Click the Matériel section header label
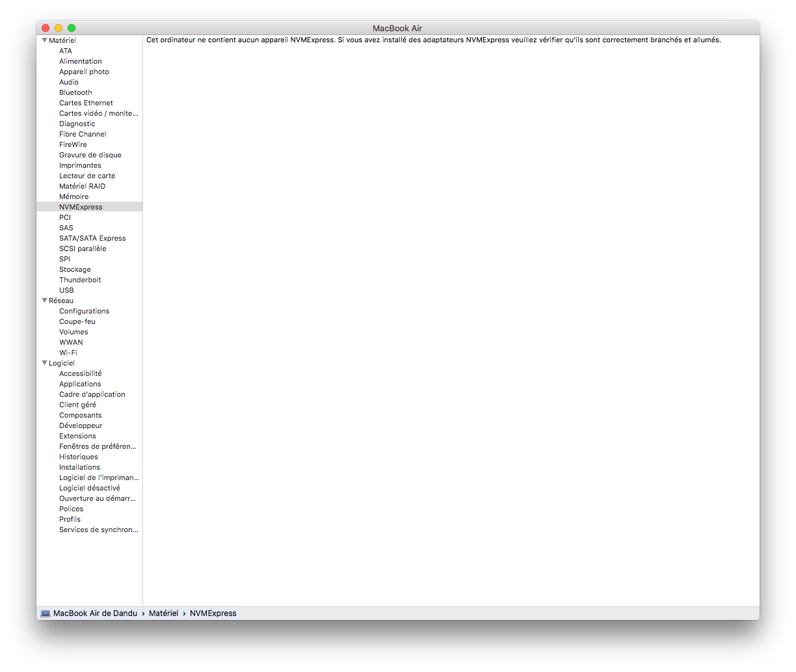 tap(62, 40)
